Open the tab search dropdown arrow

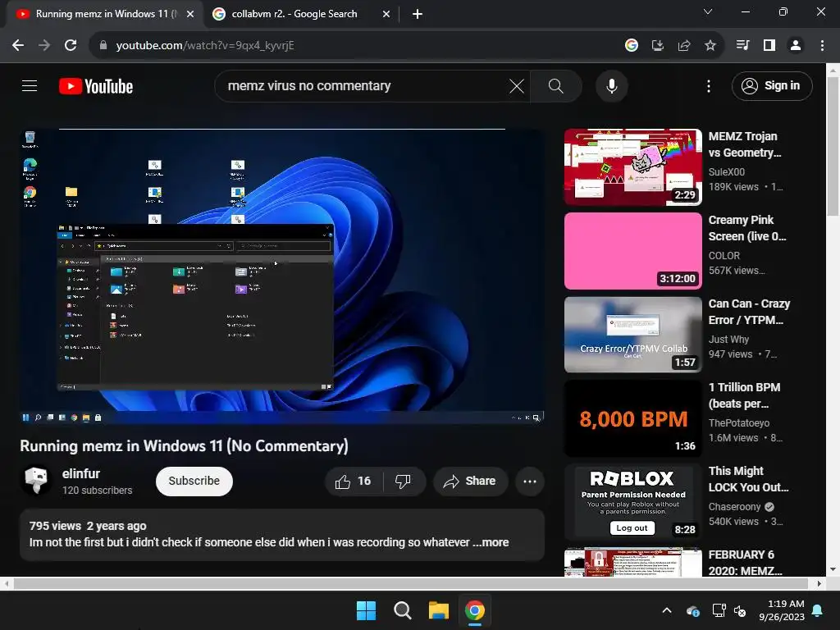pyautogui.click(x=708, y=11)
